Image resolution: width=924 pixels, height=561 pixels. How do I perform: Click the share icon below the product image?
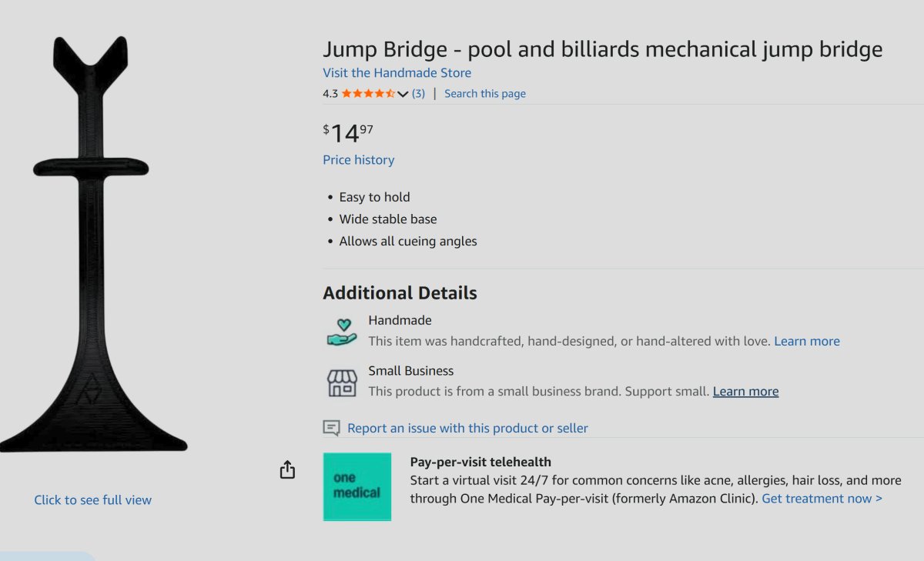pyautogui.click(x=287, y=469)
